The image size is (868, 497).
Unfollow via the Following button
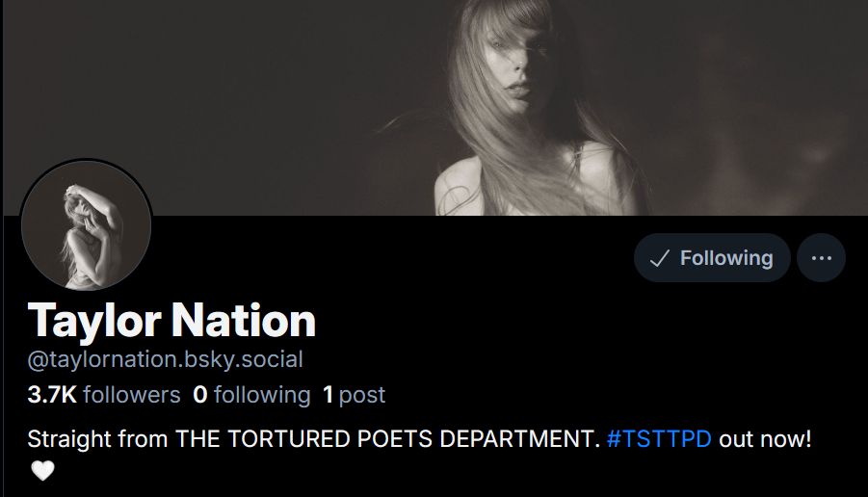click(x=712, y=258)
